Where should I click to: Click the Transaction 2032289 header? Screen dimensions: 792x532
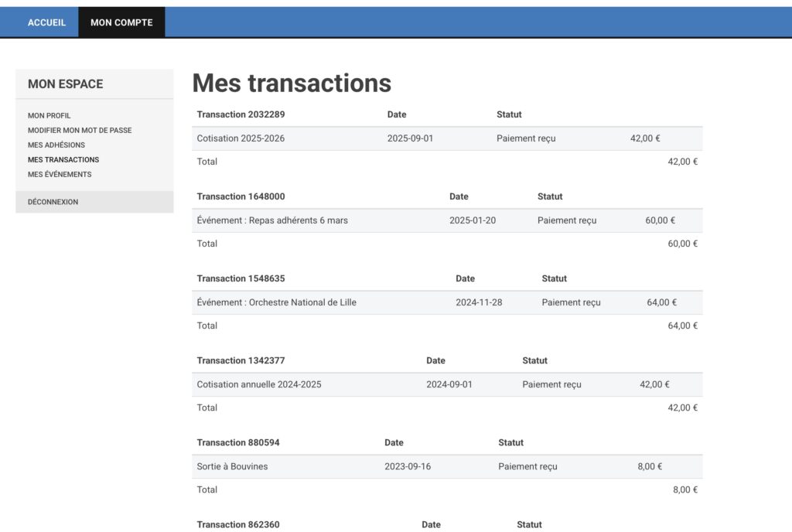point(241,114)
